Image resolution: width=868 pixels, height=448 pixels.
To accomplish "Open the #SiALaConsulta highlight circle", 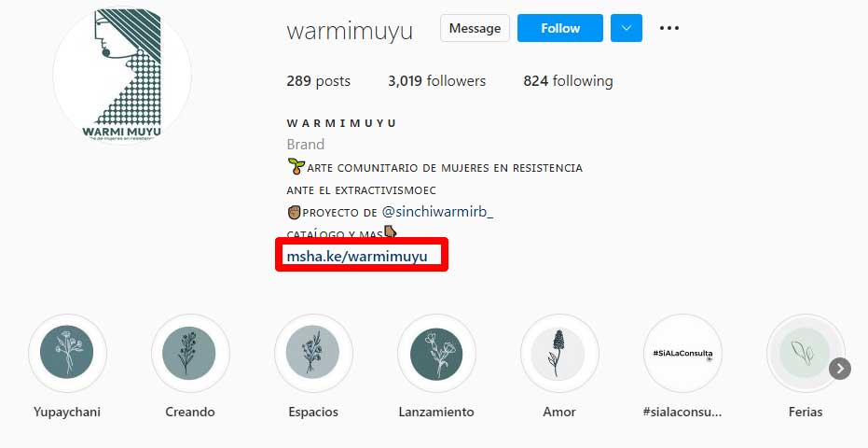I will [682, 353].
